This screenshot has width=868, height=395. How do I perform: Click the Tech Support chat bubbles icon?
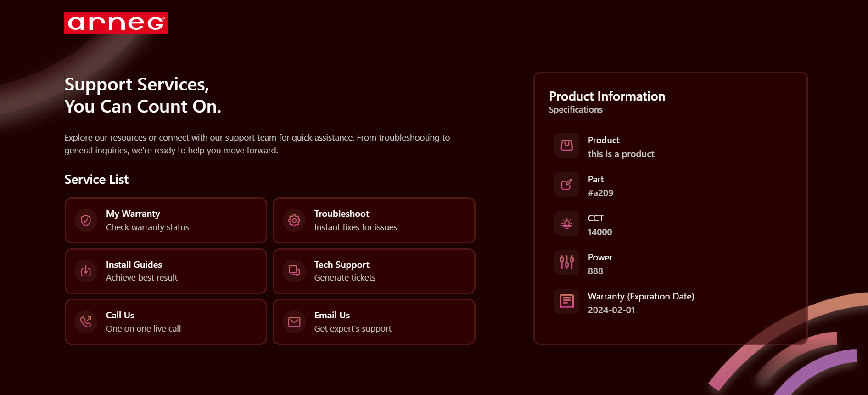coord(294,271)
